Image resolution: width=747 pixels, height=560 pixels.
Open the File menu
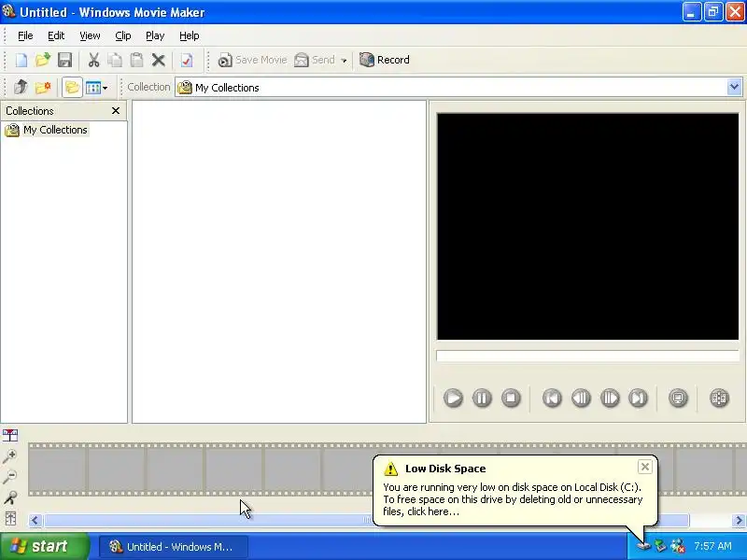[25, 35]
